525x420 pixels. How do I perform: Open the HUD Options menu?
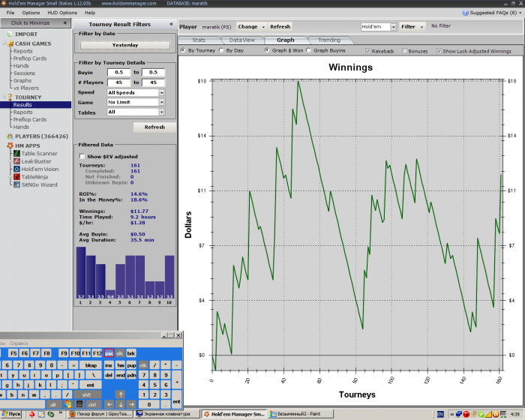63,13
